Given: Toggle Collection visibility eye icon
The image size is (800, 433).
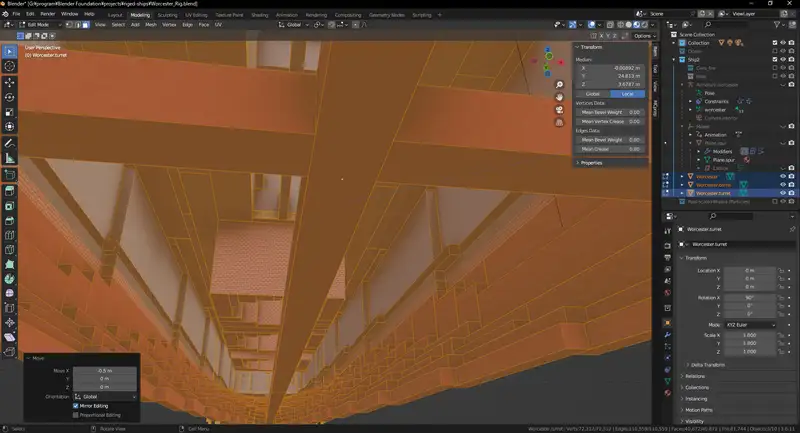Looking at the screenshot, I should [783, 43].
